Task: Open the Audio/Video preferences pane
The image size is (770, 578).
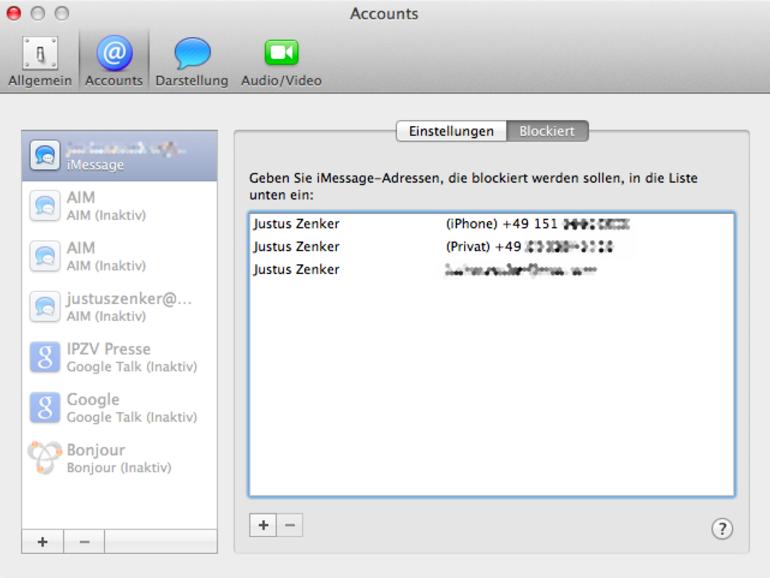Action: (x=281, y=61)
